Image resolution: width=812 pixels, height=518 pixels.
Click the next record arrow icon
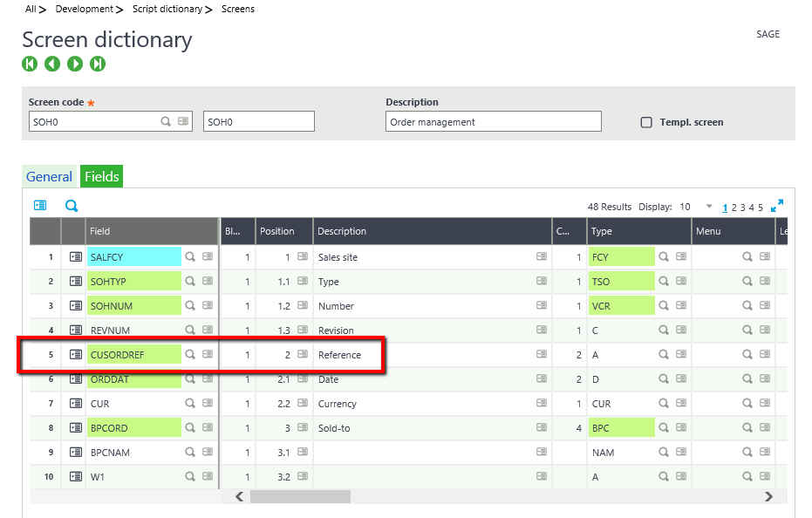(75, 64)
